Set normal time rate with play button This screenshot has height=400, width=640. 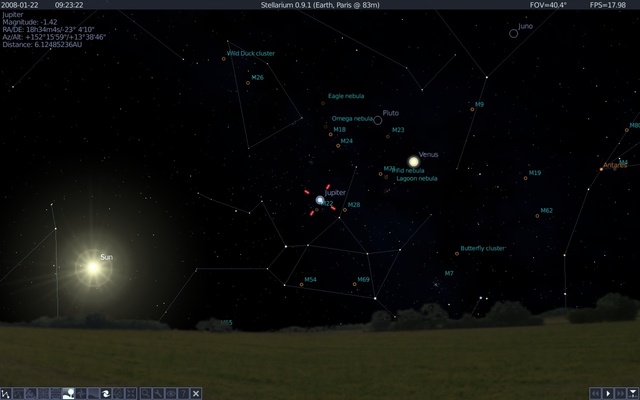[608, 393]
